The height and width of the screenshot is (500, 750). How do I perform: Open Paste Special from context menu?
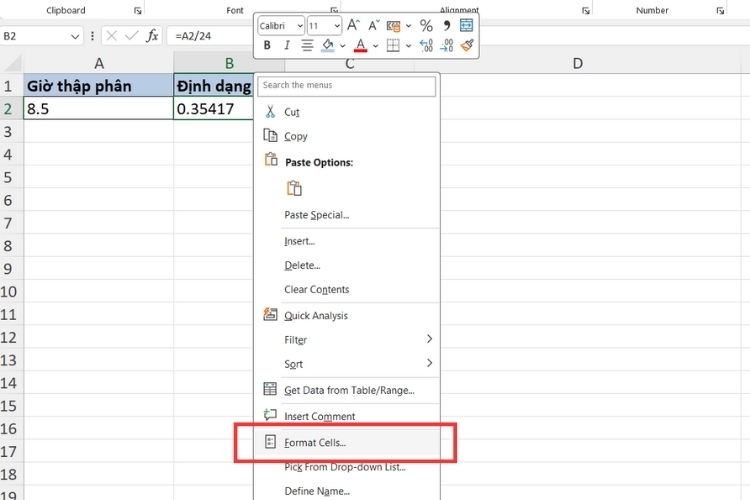346,215
